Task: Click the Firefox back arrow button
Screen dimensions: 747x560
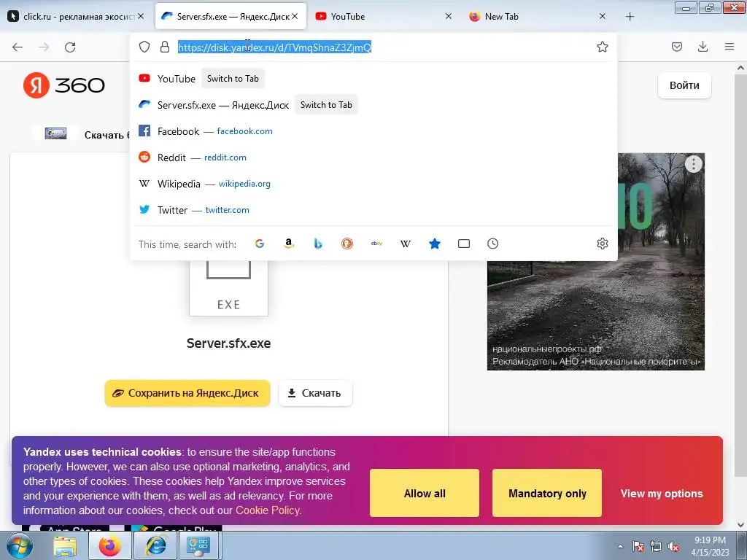Action: [x=18, y=47]
